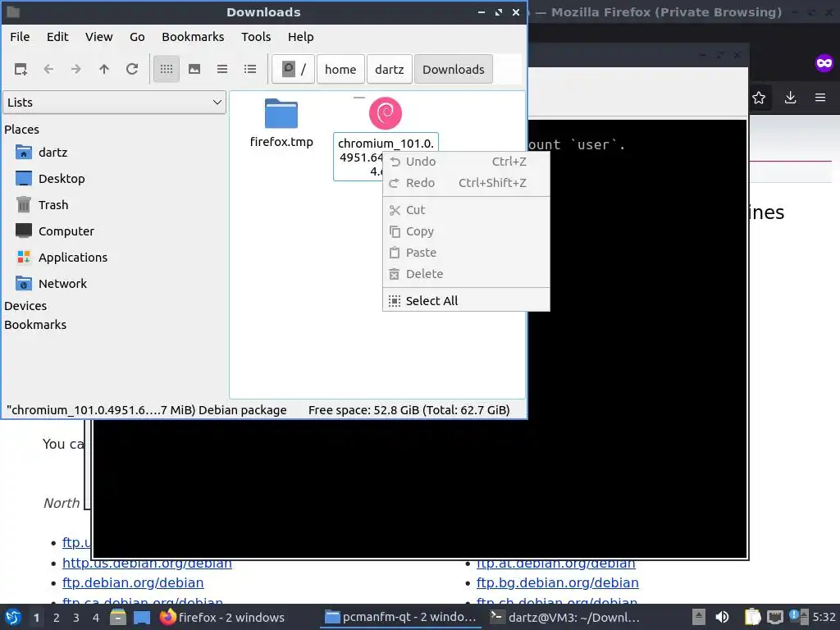The width and height of the screenshot is (840, 630).
Task: Switch to thumbnail view mode
Action: tap(194, 69)
